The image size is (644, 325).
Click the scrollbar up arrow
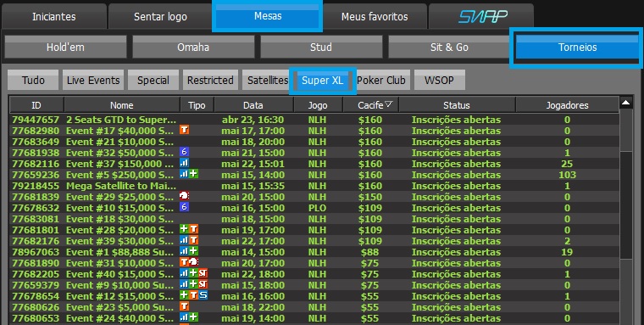(626, 103)
